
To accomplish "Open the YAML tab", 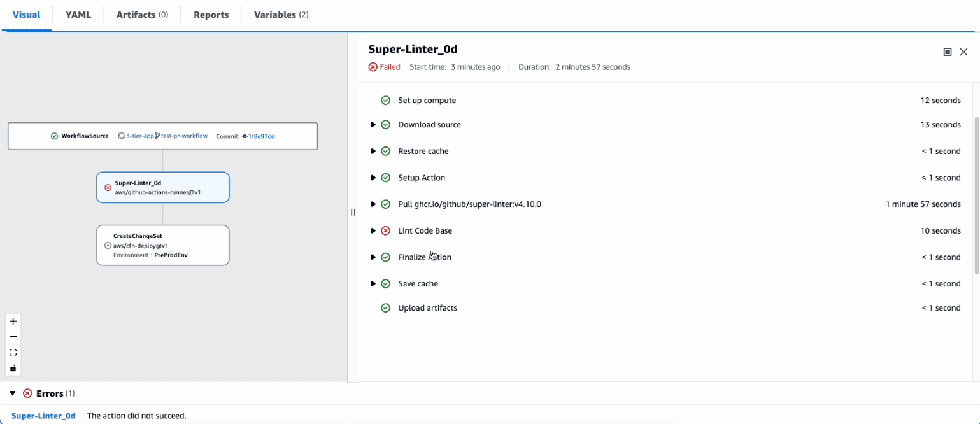I will 78,15.
